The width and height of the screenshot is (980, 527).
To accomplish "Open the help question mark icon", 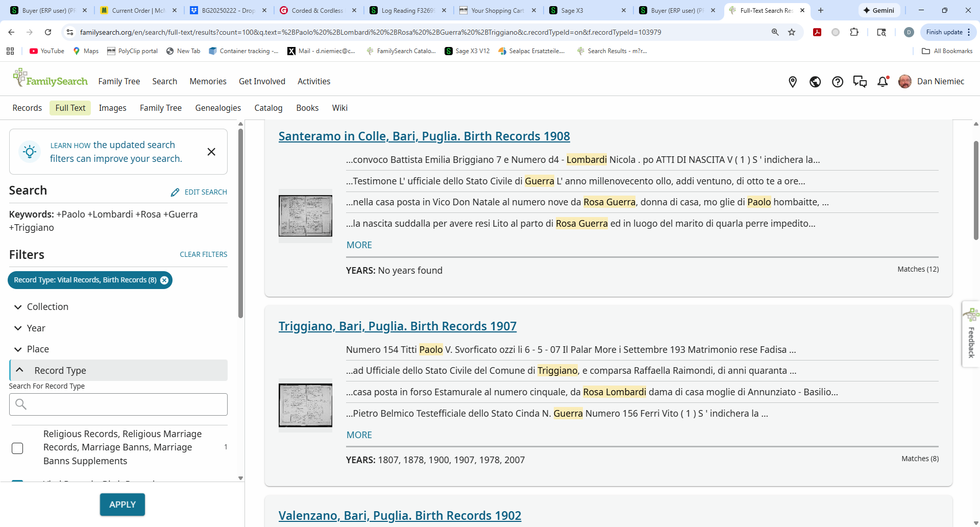I will point(838,82).
